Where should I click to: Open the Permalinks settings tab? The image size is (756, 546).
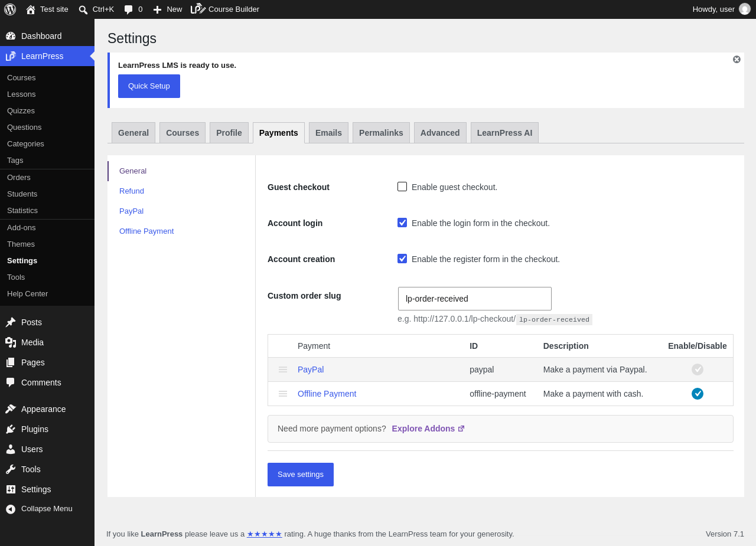tap(381, 133)
